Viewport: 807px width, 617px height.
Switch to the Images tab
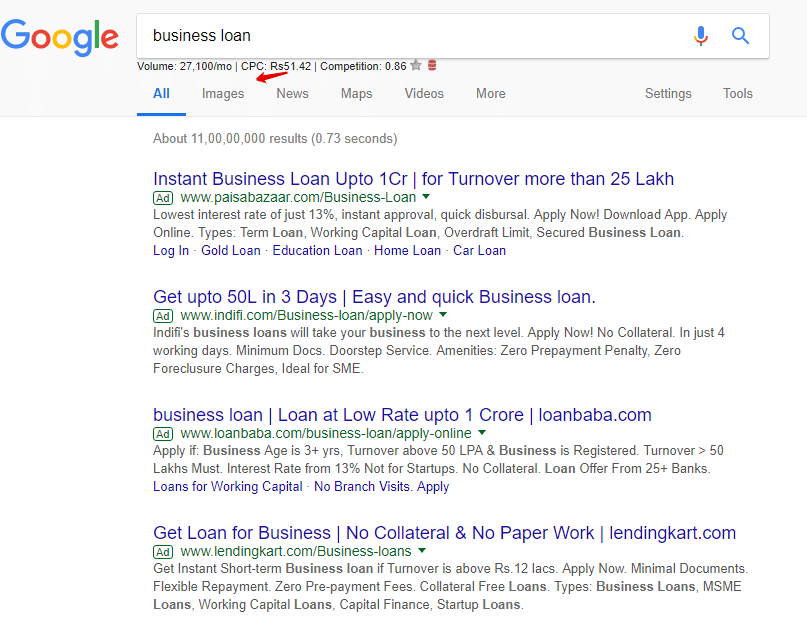pos(223,94)
